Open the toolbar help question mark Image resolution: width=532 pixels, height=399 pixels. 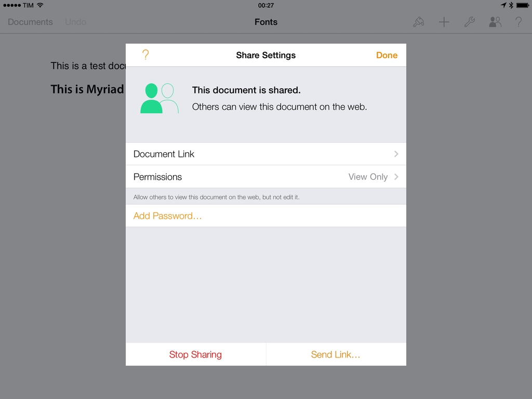point(518,22)
